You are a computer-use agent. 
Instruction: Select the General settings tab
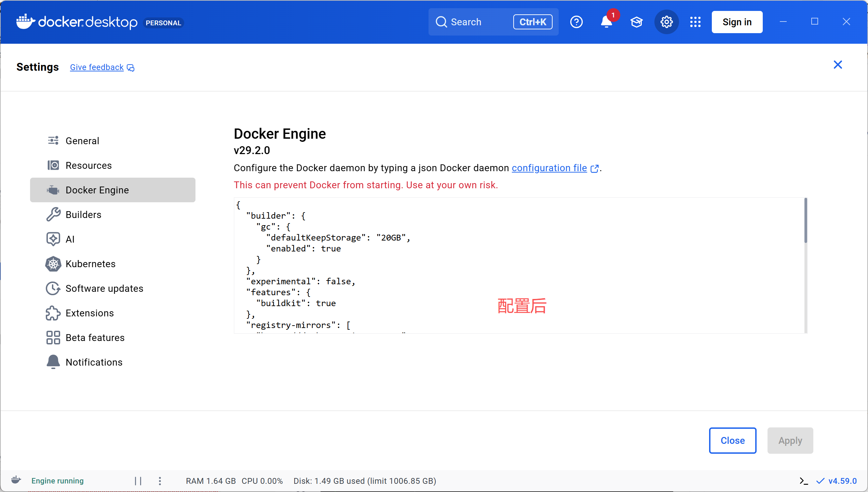tap(82, 141)
